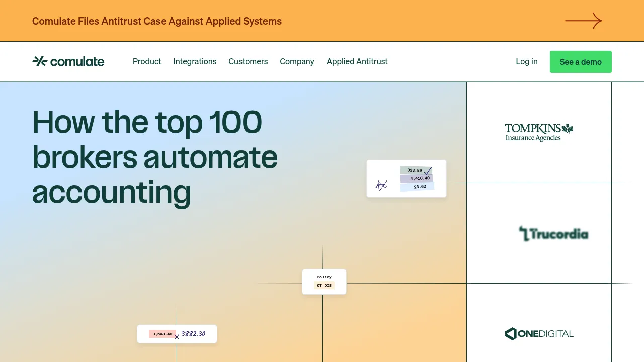Open the Applied Antitrust link
Image resolution: width=644 pixels, height=362 pixels.
click(x=357, y=61)
